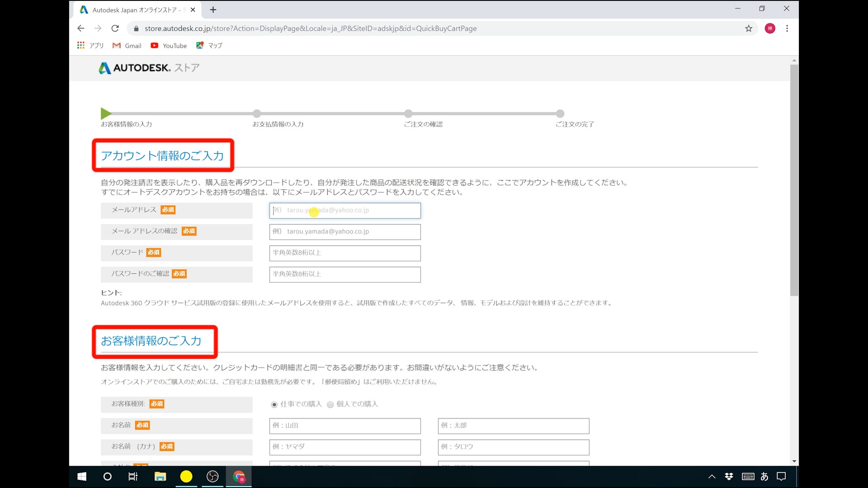This screenshot has height=488, width=868.
Task: Close the Autodesk Japan tab
Action: point(193,9)
